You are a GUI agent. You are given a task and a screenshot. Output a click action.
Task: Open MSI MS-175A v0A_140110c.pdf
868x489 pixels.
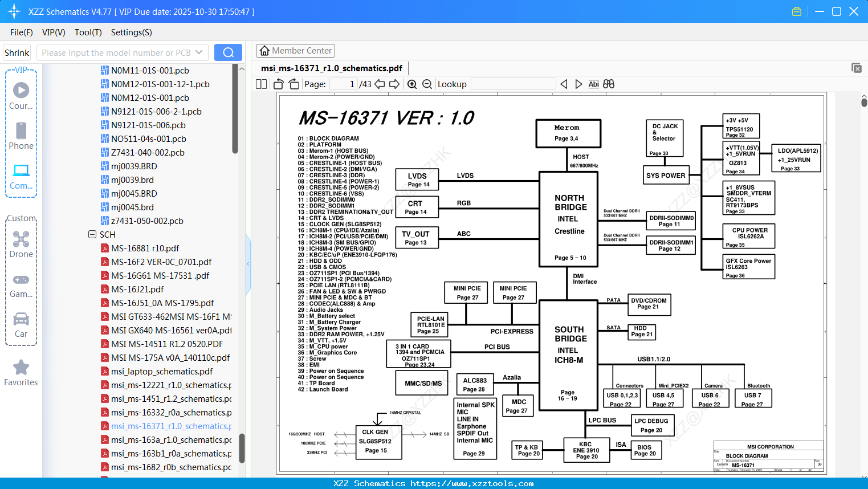tap(170, 358)
